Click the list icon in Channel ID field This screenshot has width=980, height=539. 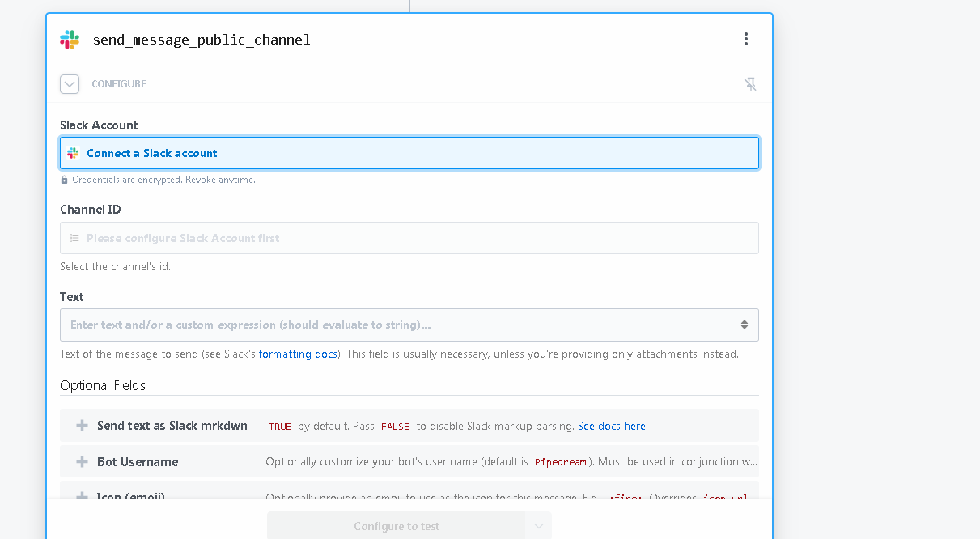pos(74,238)
